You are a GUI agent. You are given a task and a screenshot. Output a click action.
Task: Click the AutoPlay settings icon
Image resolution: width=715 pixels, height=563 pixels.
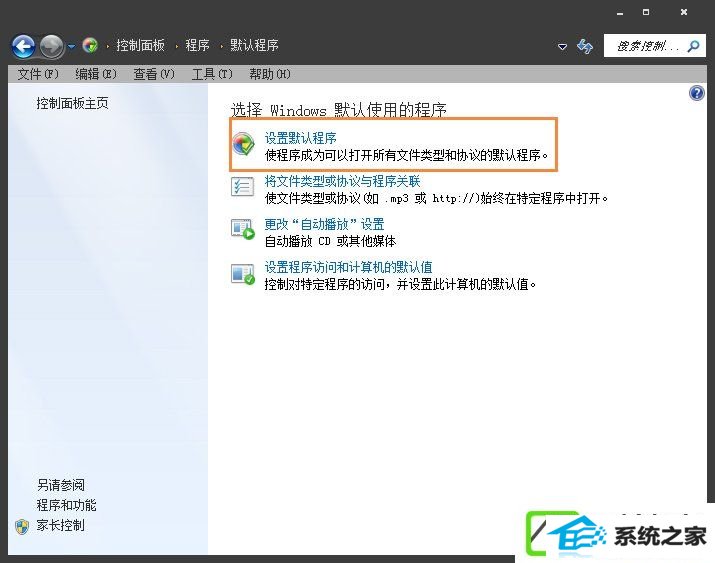tap(243, 229)
